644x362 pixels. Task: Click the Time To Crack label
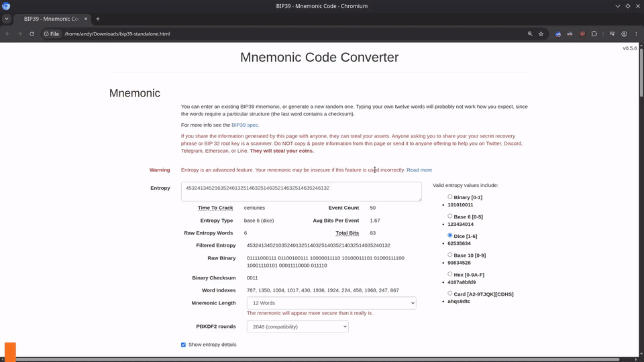point(215,208)
